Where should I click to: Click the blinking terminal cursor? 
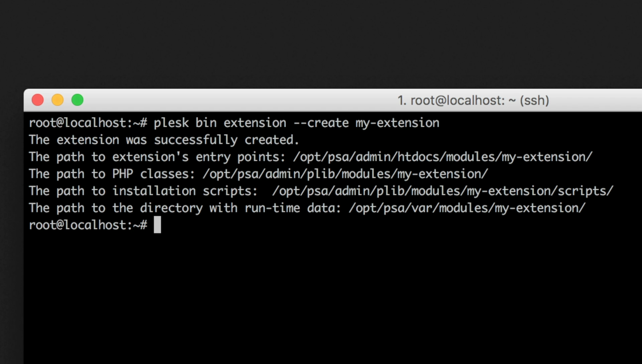157,224
